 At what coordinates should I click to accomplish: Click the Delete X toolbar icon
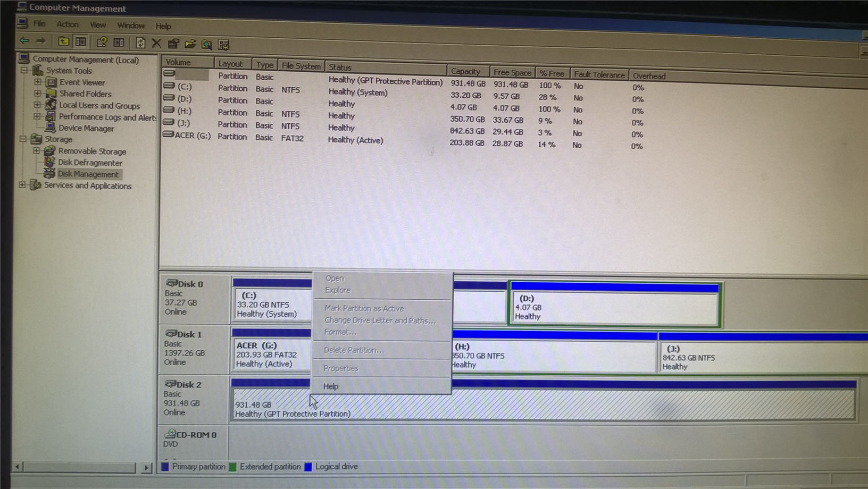coord(156,43)
